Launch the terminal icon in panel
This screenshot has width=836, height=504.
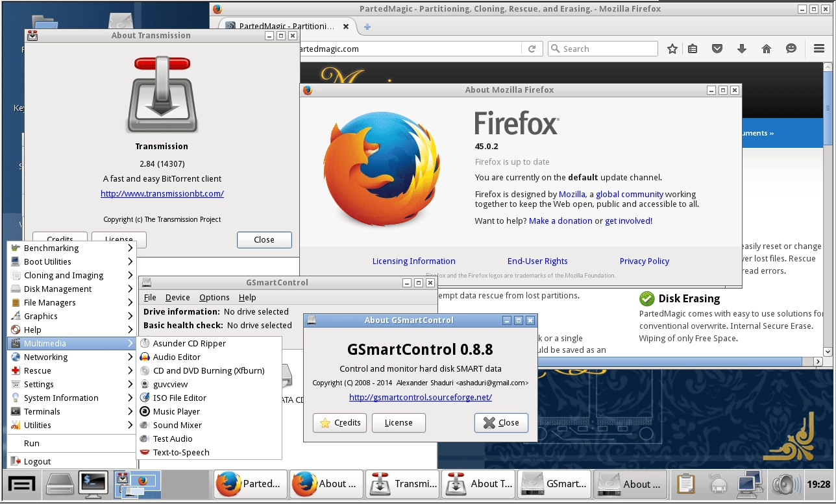93,484
